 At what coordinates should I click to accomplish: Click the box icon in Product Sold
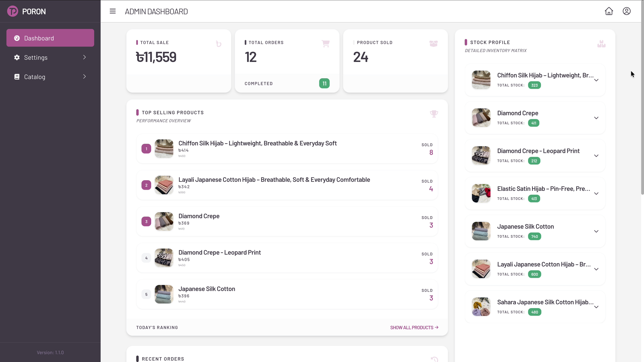point(433,43)
